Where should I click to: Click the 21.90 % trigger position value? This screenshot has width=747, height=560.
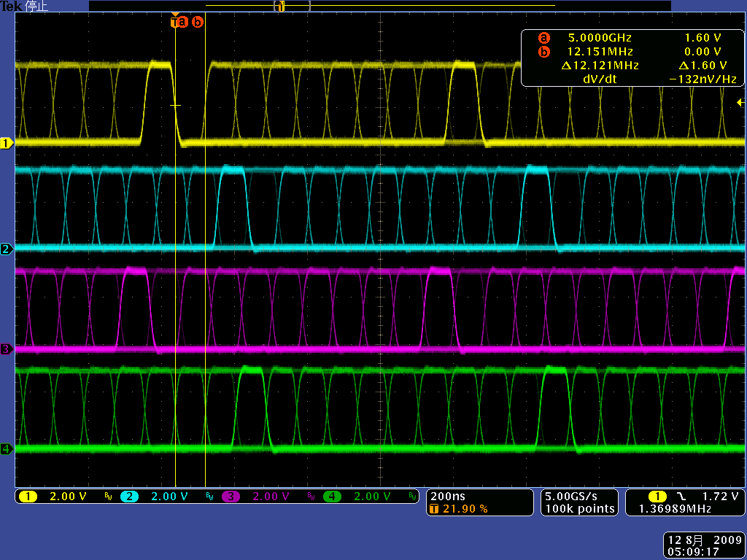click(465, 509)
